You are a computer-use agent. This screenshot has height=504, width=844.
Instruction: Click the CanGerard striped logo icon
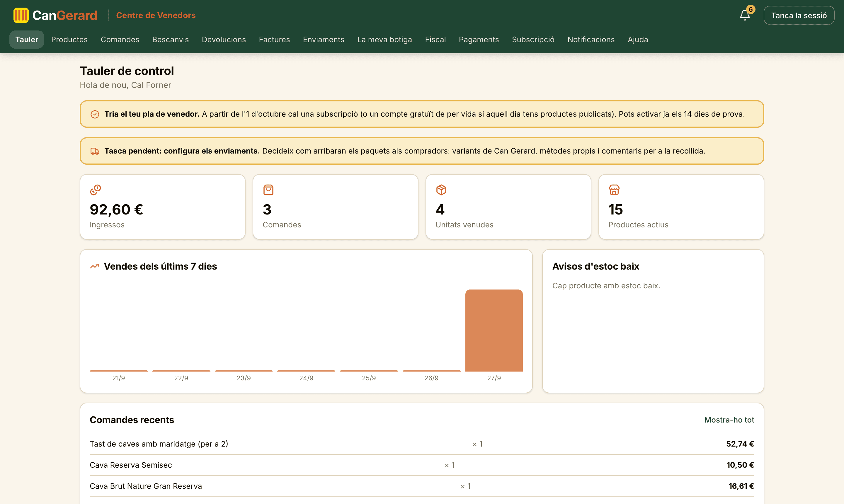click(21, 15)
